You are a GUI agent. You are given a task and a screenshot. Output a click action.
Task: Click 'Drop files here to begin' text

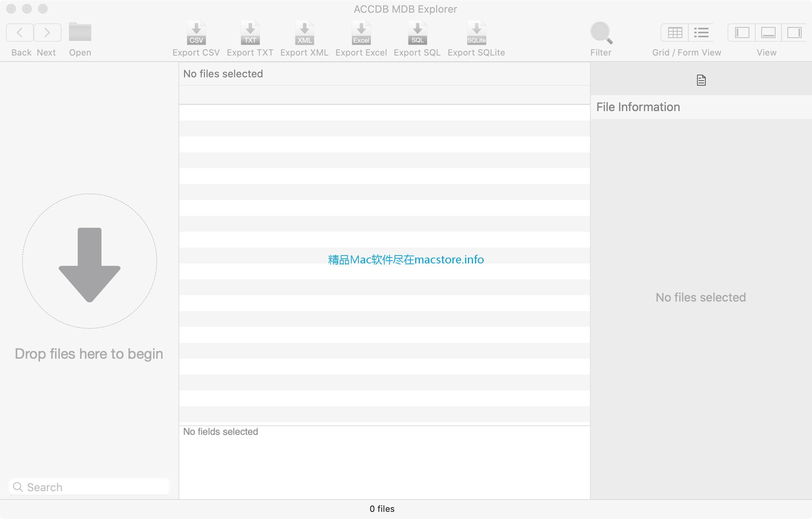(x=89, y=354)
